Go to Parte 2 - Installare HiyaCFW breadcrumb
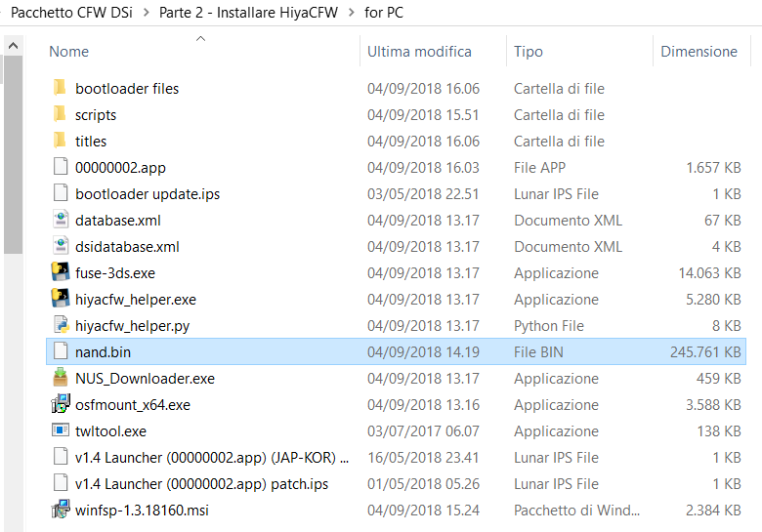The height and width of the screenshot is (532, 762). 248,12
